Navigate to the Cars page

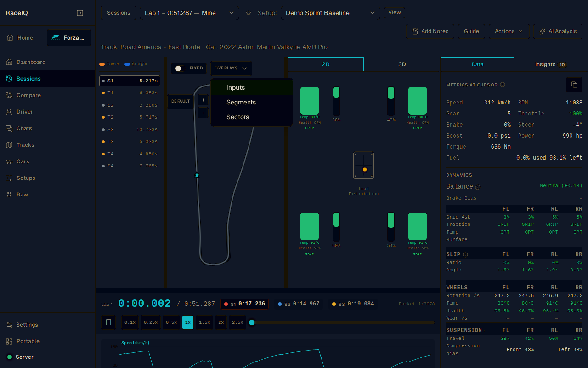click(48, 161)
